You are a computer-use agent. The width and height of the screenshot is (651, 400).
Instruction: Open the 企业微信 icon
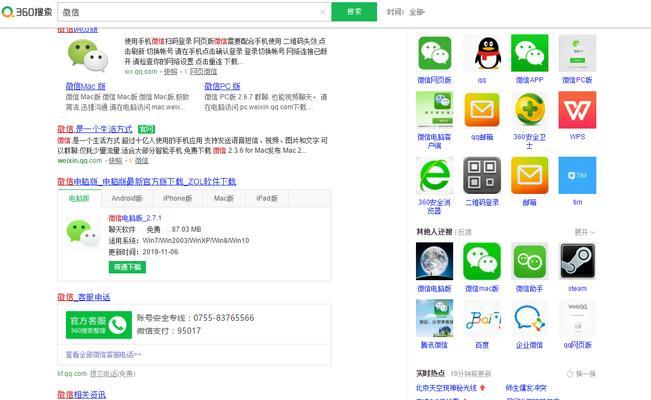tap(529, 318)
